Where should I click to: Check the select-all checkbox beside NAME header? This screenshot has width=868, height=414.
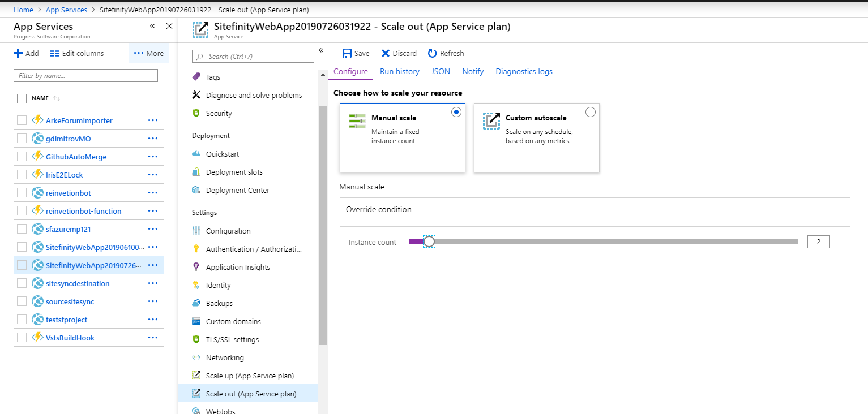click(22, 98)
